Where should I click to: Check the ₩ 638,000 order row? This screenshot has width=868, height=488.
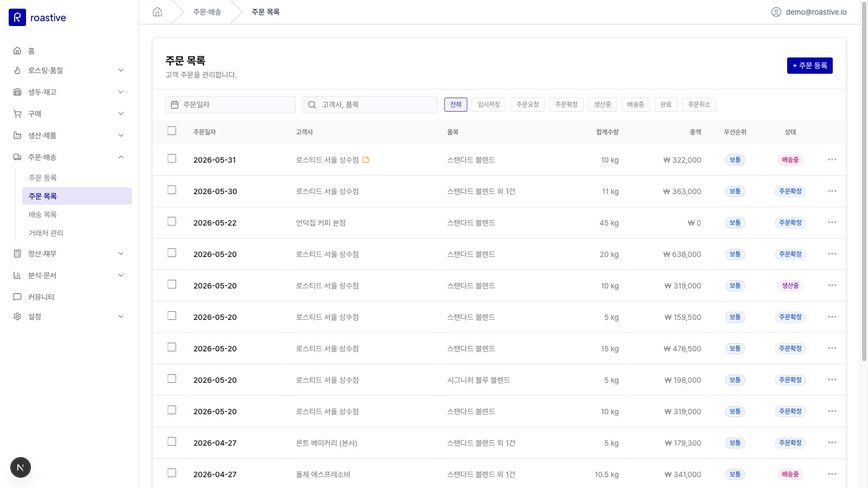point(172,253)
